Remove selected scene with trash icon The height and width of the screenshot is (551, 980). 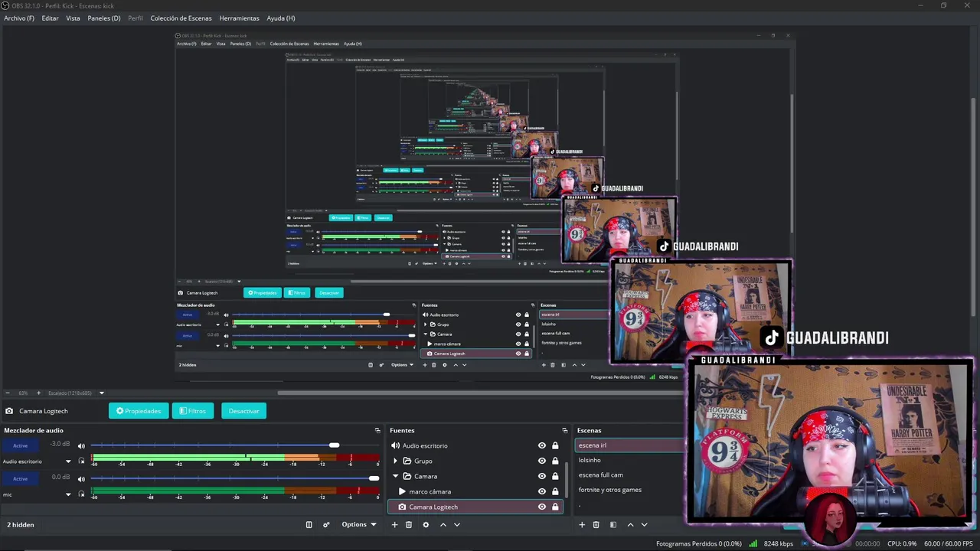[x=596, y=525]
